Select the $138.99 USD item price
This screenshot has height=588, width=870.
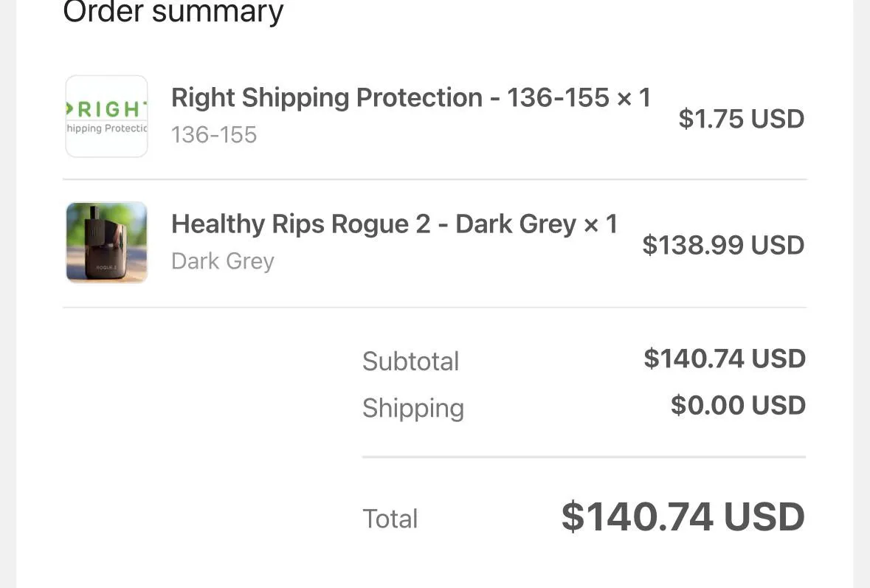coord(723,245)
